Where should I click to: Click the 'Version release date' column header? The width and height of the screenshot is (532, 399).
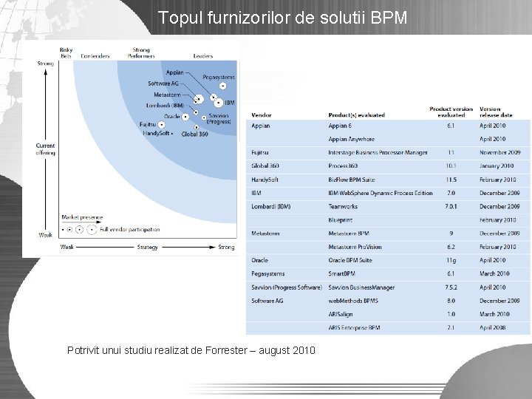point(496,112)
